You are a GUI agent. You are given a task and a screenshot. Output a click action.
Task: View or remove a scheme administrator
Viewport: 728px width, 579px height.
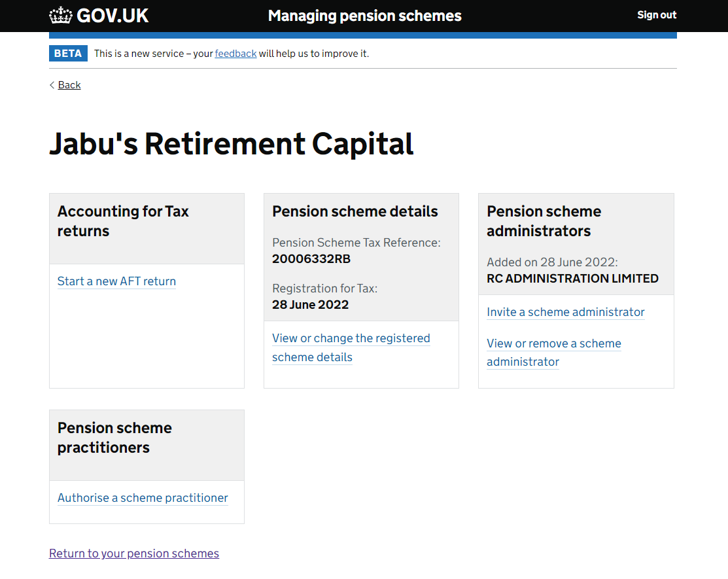click(554, 353)
